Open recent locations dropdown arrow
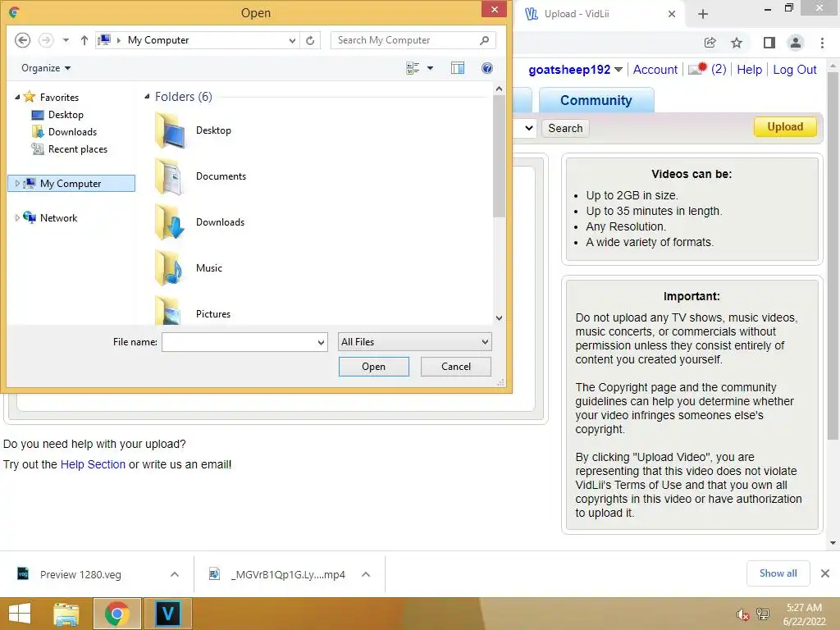 coord(66,40)
